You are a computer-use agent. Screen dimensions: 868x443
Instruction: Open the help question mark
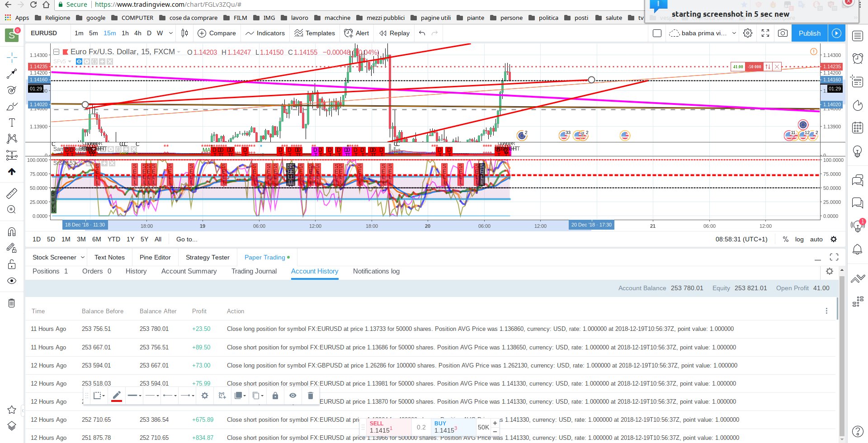858,432
